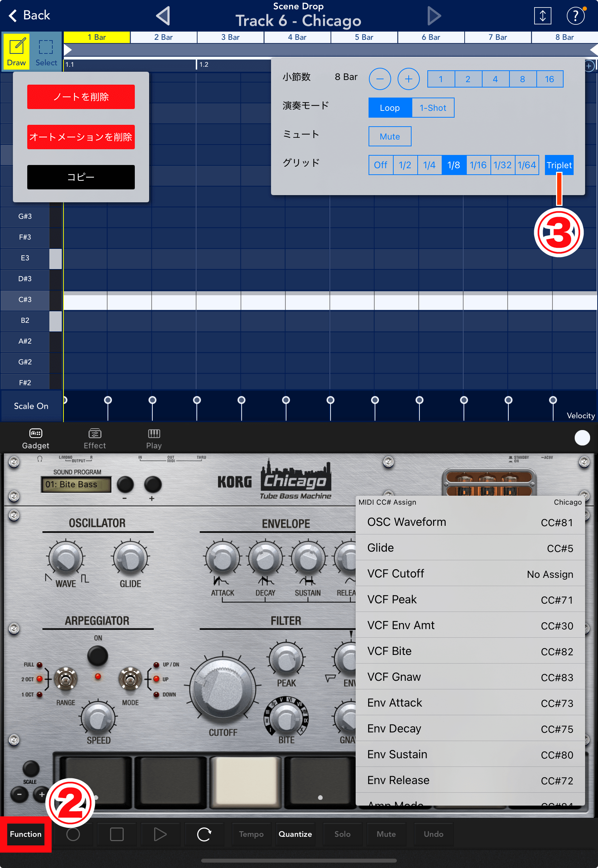Viewport: 598px width, 868px height.
Task: Tap the Tempo button
Action: [251, 834]
